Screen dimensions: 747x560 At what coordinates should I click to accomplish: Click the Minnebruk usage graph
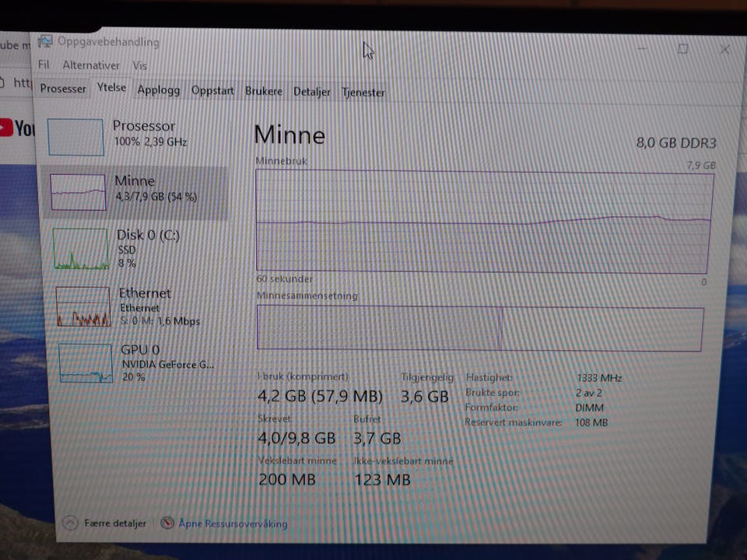tap(484, 222)
